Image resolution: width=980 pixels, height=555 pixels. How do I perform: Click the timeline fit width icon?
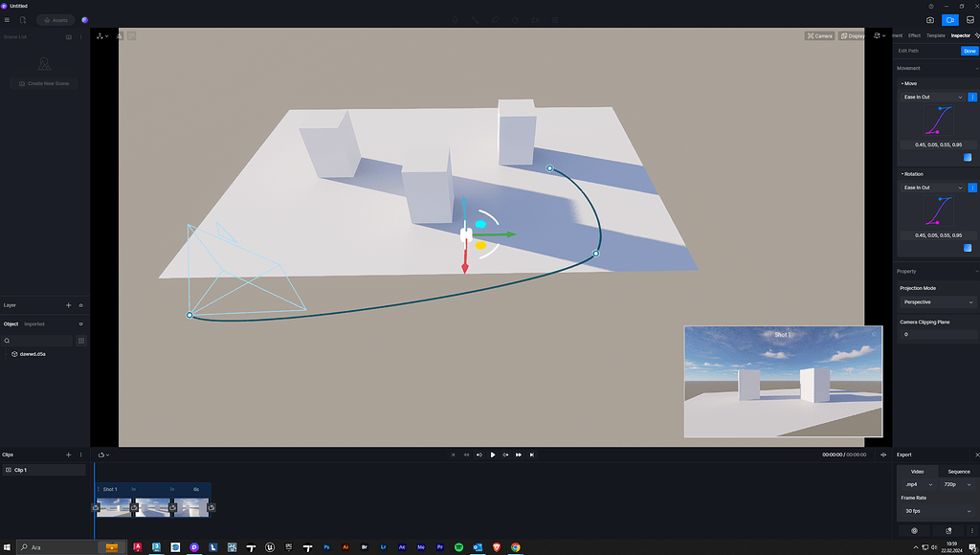click(x=883, y=455)
